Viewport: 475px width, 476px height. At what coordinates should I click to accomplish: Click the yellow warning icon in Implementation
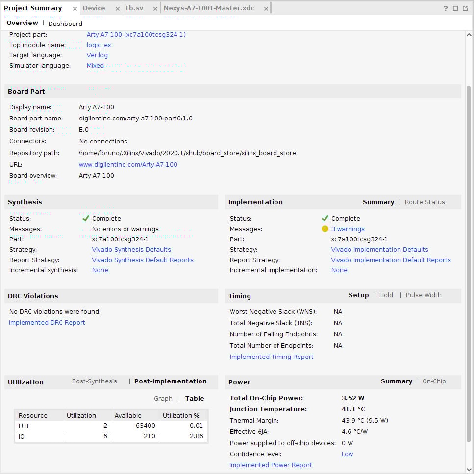325,229
